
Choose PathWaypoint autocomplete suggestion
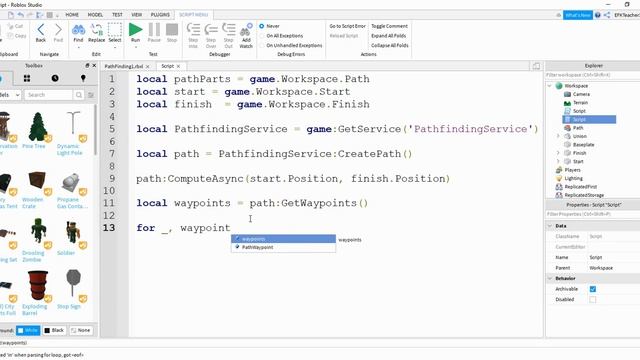tap(283, 247)
